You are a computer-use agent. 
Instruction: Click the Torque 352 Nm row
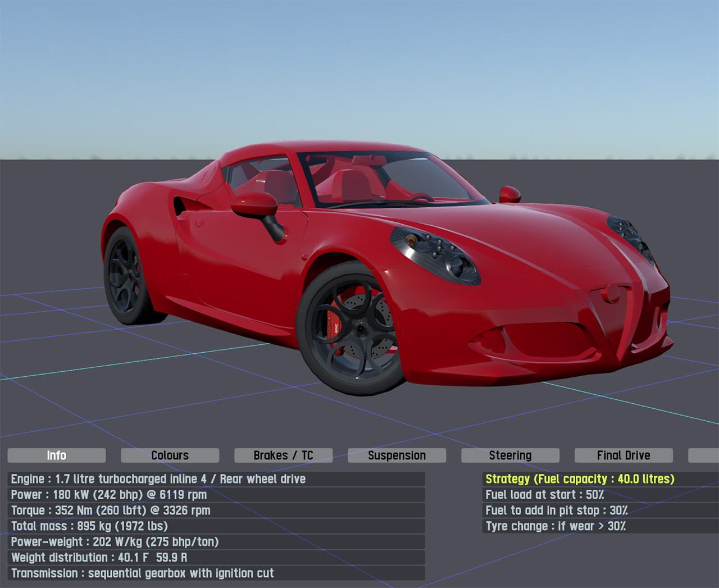(216, 510)
